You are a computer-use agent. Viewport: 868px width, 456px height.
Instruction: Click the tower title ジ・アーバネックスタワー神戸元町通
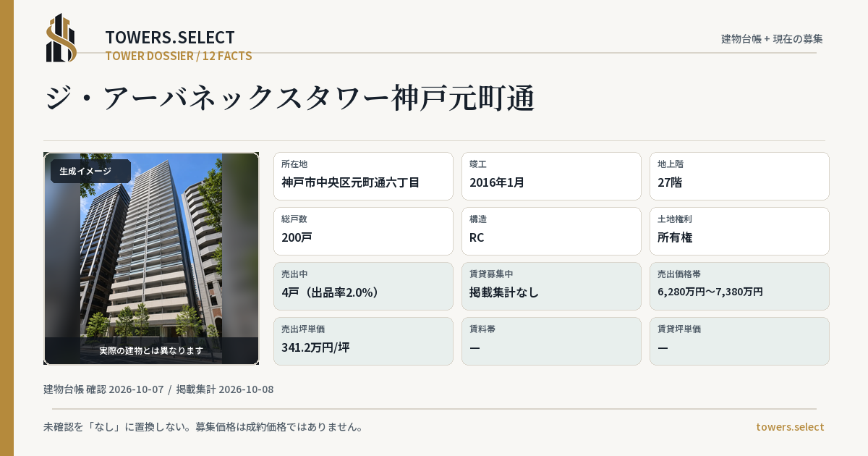tap(289, 98)
